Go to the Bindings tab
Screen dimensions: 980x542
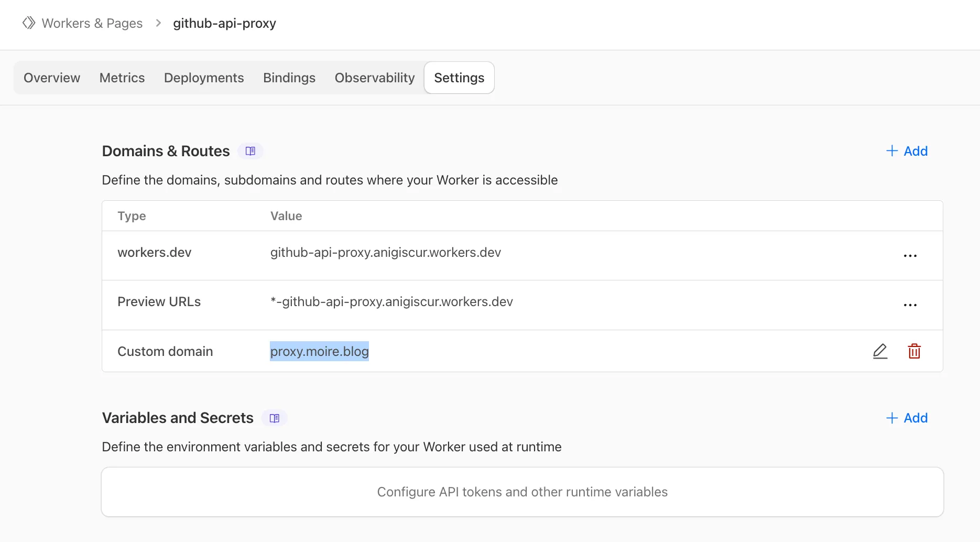click(x=289, y=78)
